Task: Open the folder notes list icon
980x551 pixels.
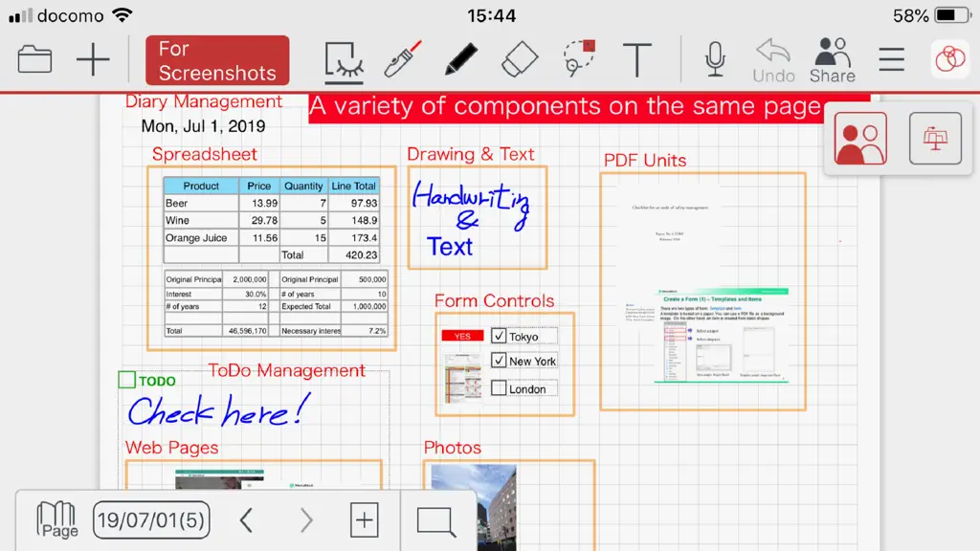Action: (34, 60)
